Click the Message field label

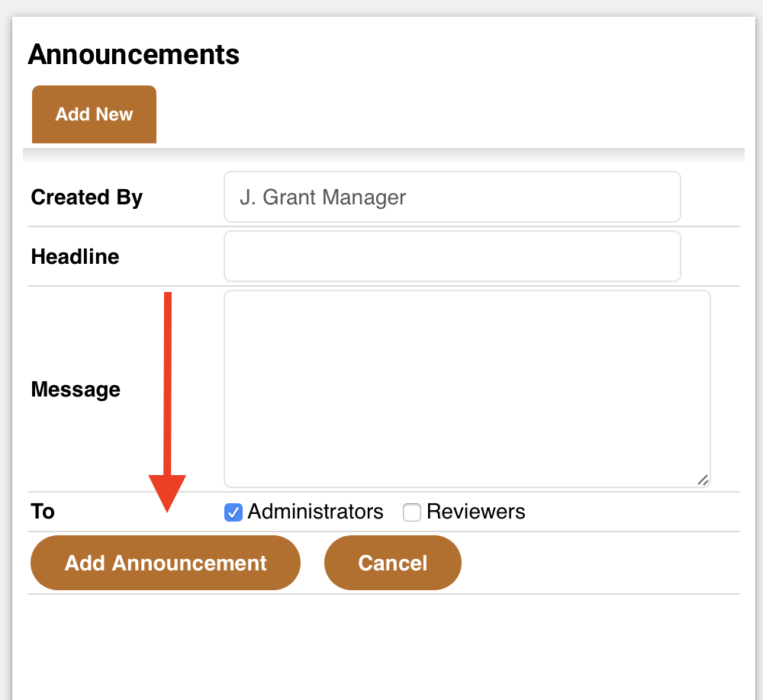76,389
